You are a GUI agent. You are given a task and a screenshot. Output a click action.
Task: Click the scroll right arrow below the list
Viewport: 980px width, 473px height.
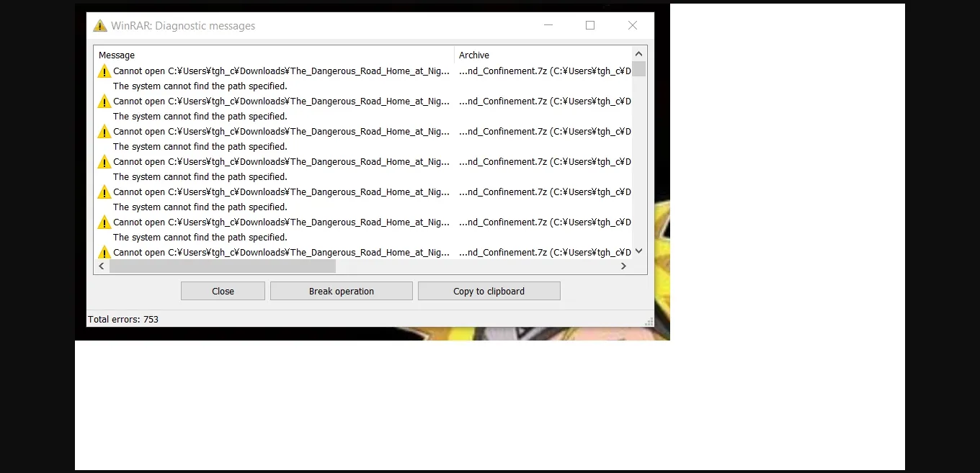tap(623, 266)
